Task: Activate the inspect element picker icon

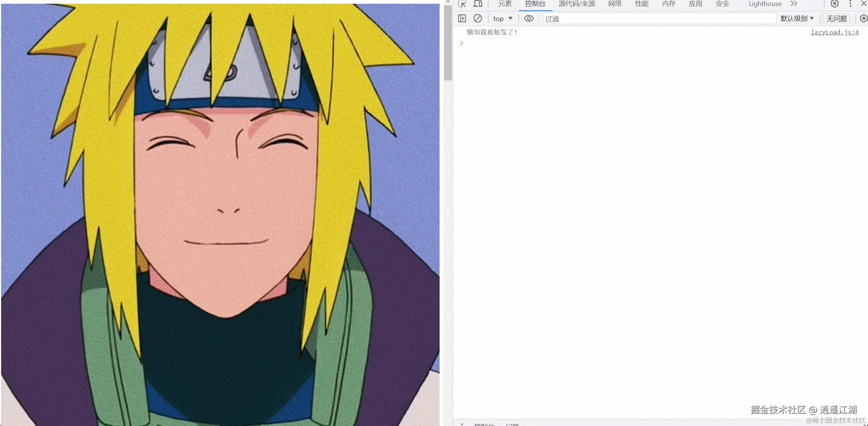Action: pos(462,4)
